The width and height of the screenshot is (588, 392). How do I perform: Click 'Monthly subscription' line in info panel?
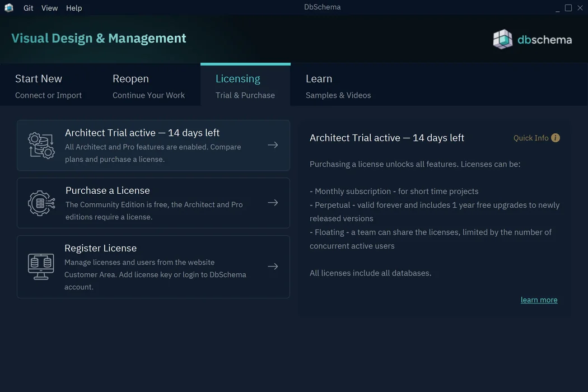click(x=394, y=192)
